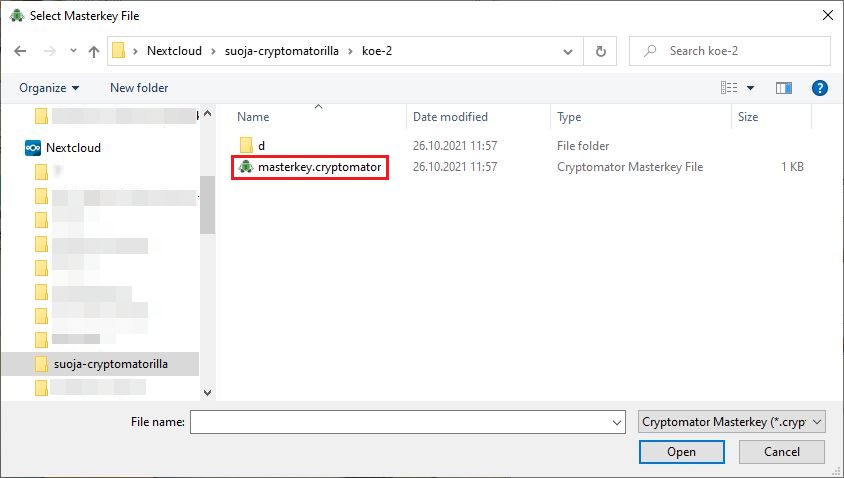
Task: Open the Help question mark icon
Action: tap(820, 88)
